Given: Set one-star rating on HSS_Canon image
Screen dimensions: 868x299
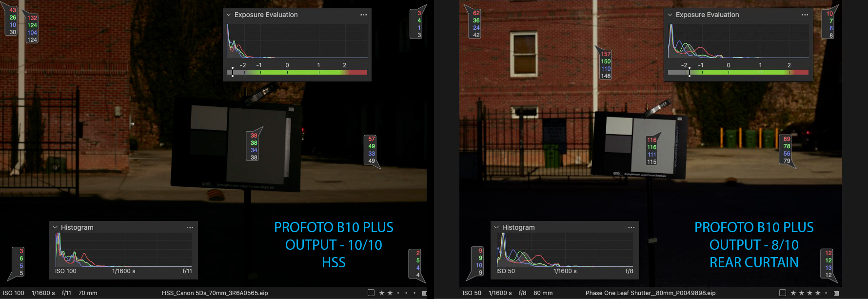Looking at the screenshot, I should (x=382, y=293).
